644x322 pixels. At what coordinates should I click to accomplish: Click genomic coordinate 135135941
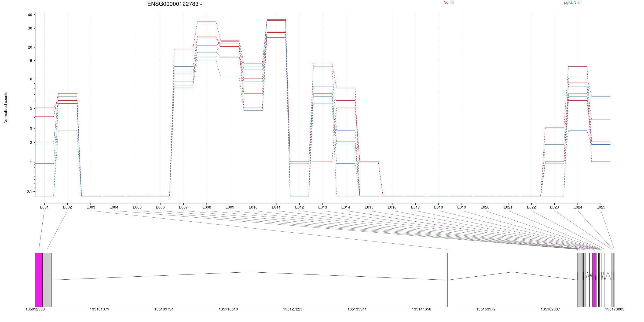point(357,309)
